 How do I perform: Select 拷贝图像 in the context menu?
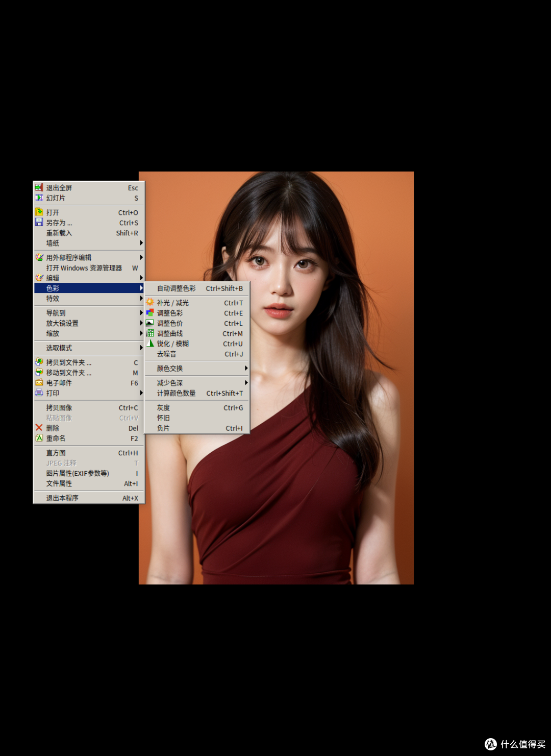(x=89, y=407)
